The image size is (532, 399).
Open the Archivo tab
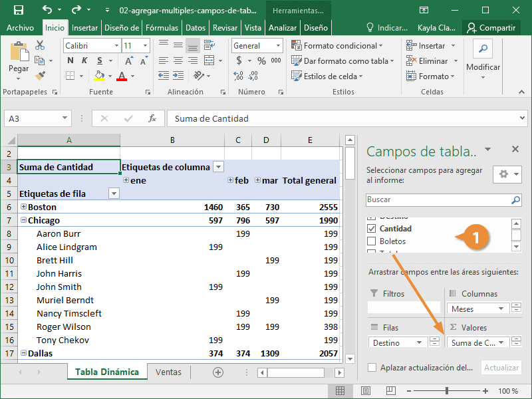(x=20, y=28)
